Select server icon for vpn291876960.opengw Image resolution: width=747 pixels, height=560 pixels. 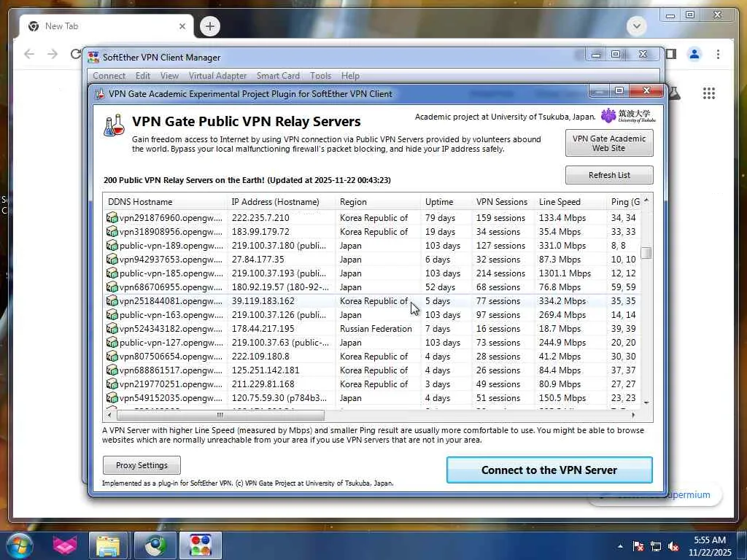coord(112,217)
